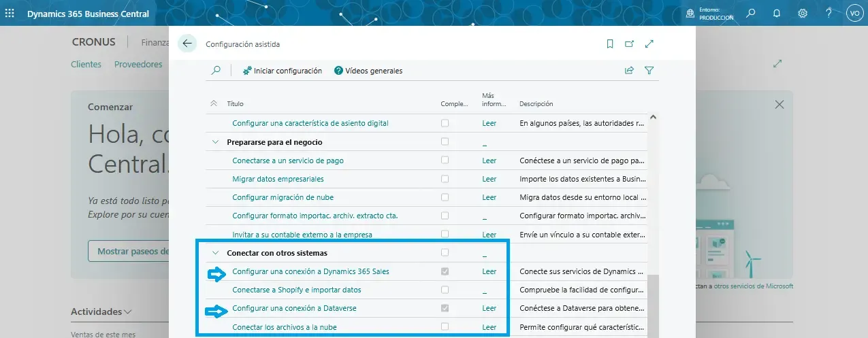Open Configurar una conexión a Dataverse link
Image resolution: width=868 pixels, height=338 pixels.
pyautogui.click(x=294, y=308)
